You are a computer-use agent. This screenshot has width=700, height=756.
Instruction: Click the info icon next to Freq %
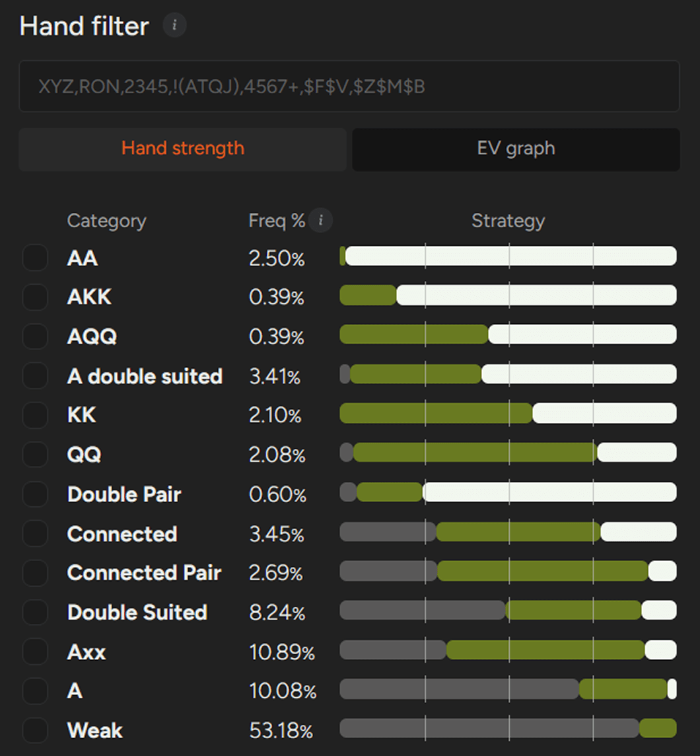coord(321,220)
